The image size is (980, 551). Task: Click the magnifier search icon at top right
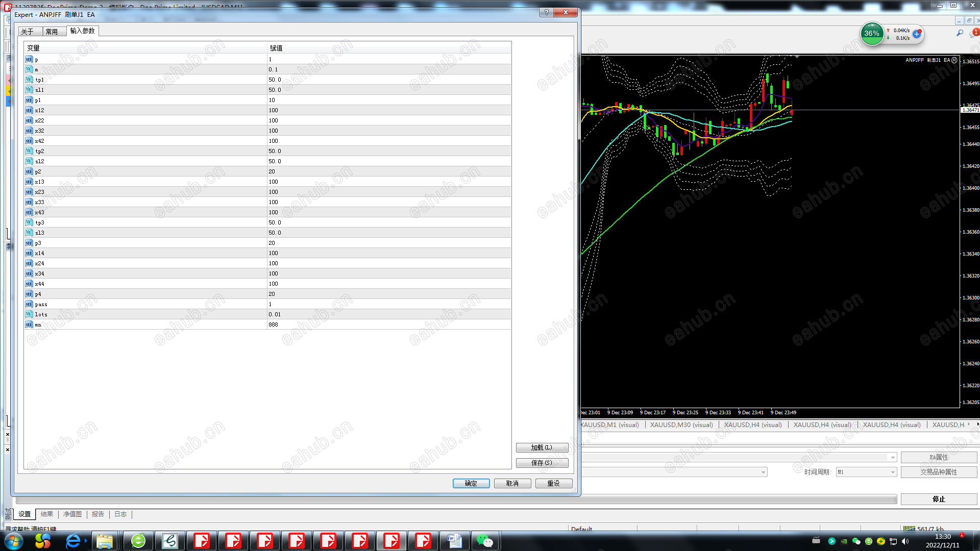pos(960,33)
